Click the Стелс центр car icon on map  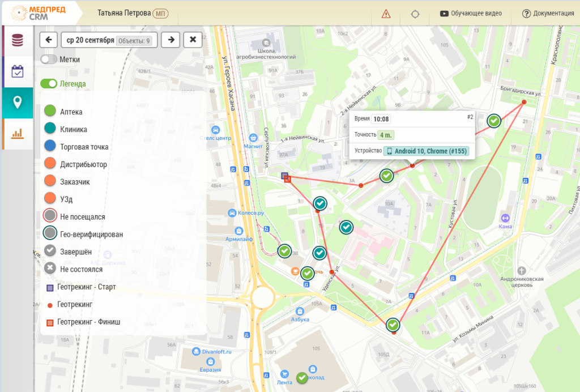pyautogui.click(x=215, y=130)
